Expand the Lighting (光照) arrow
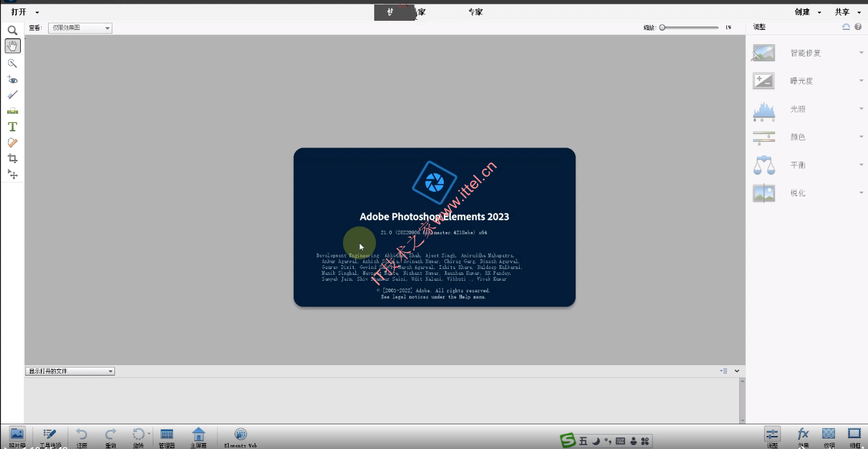This screenshot has width=868, height=449. coord(861,109)
